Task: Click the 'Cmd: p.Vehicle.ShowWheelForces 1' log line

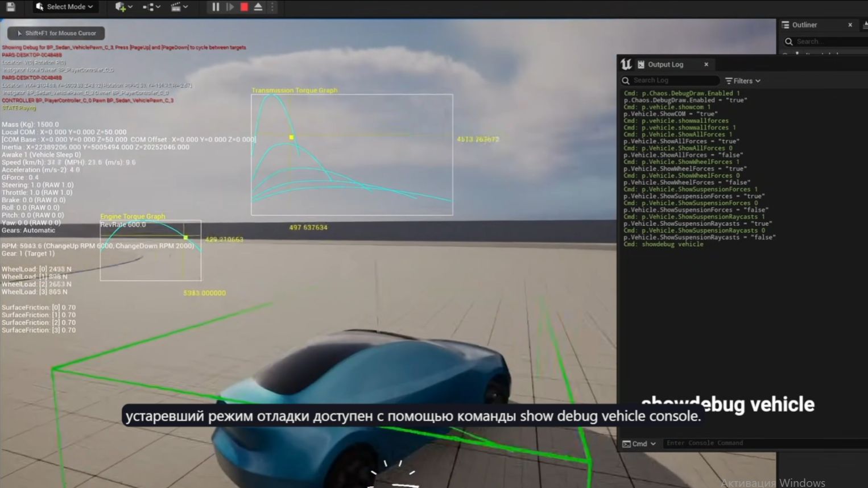Action: [681, 162]
